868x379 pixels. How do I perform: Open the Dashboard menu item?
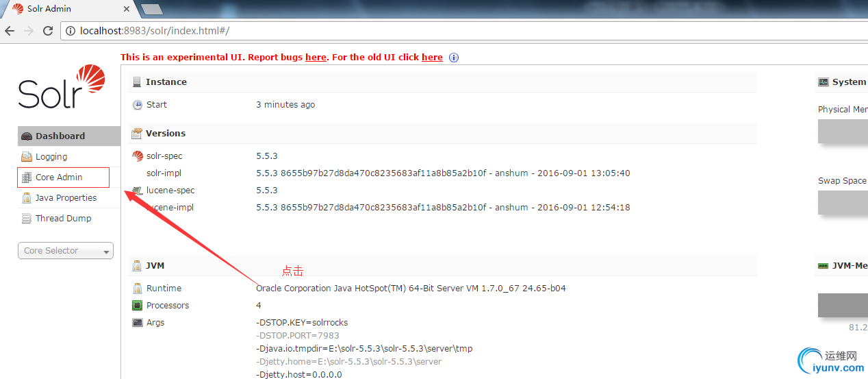(68, 136)
